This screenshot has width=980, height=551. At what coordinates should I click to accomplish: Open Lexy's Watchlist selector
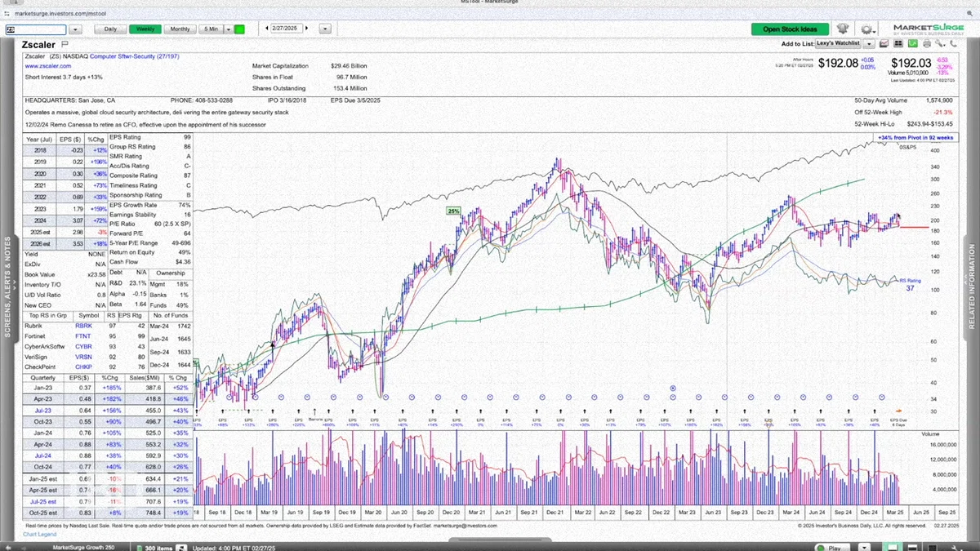coord(838,43)
